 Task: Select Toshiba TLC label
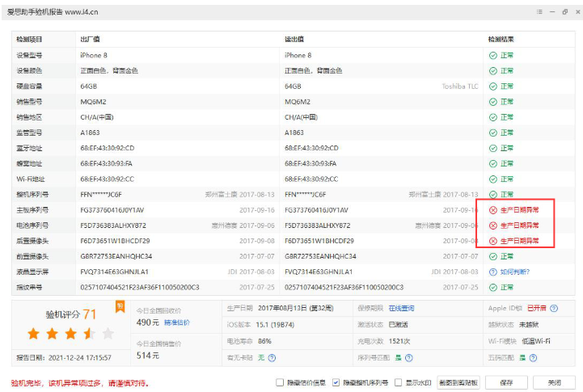[460, 86]
